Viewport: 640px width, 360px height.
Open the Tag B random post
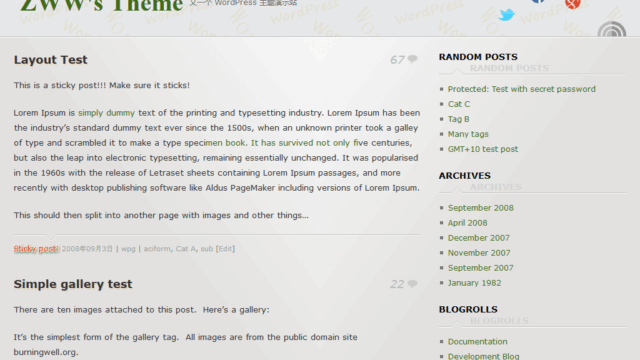click(x=459, y=119)
